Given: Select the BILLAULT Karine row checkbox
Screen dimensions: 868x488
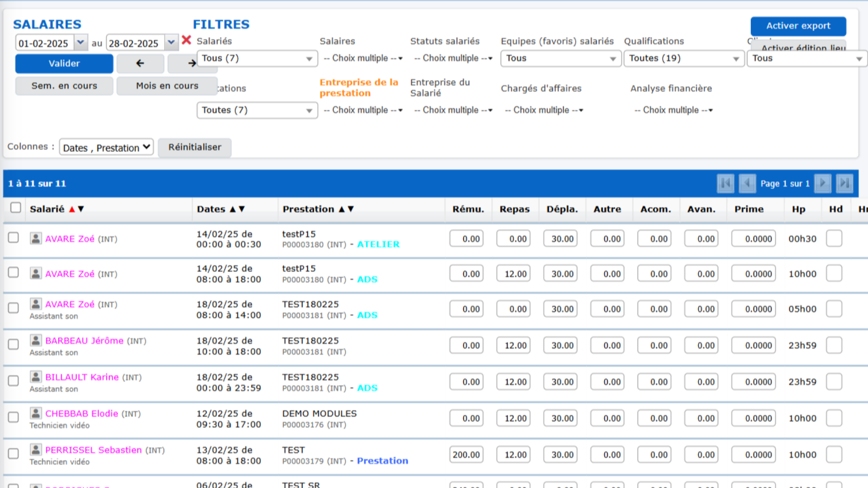Looking at the screenshot, I should (14, 381).
